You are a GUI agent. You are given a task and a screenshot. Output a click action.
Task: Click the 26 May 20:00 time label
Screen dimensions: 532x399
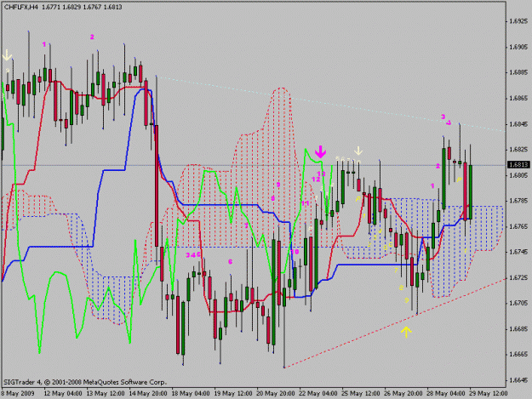point(403,393)
